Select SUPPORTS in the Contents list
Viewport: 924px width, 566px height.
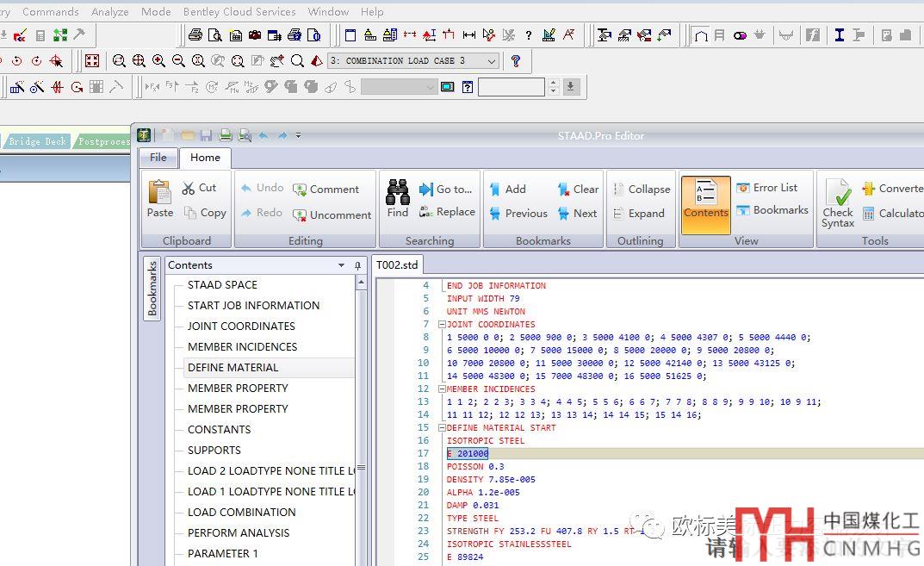pos(214,450)
